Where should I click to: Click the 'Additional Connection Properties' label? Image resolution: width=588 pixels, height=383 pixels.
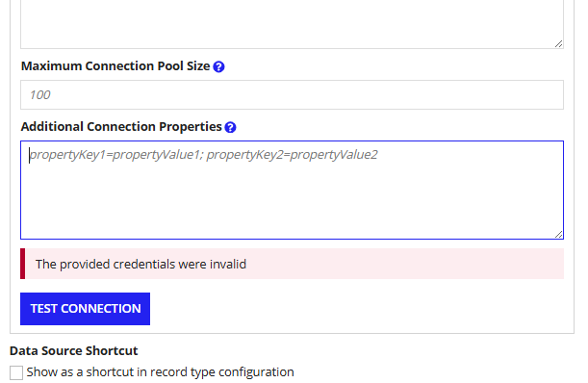(121, 127)
